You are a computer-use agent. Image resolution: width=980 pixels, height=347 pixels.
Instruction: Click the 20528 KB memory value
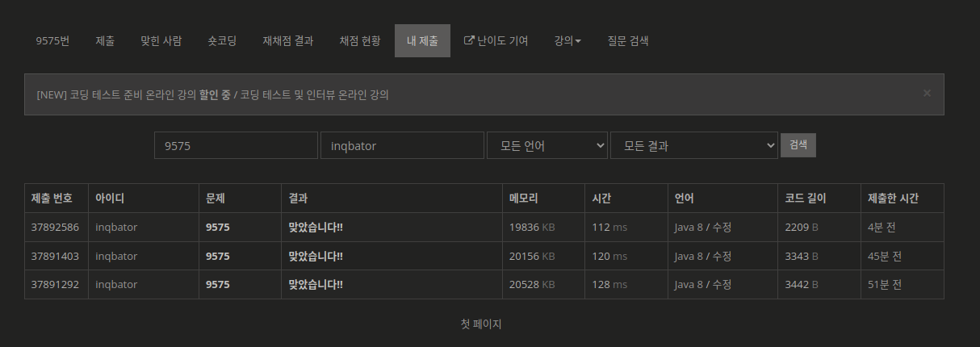[532, 285]
